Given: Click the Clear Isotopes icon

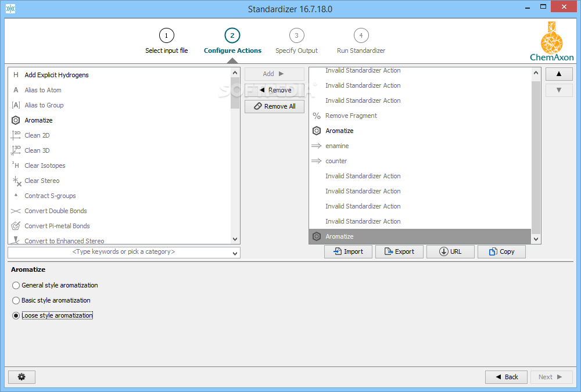Looking at the screenshot, I should [x=16, y=166].
